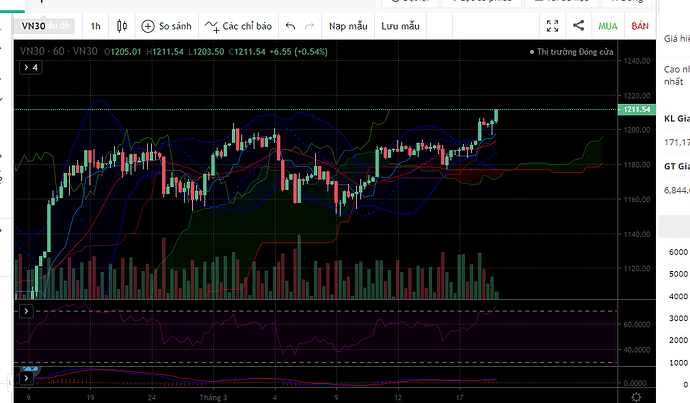Click the Tháng 3 date marker on timeline

213,397
